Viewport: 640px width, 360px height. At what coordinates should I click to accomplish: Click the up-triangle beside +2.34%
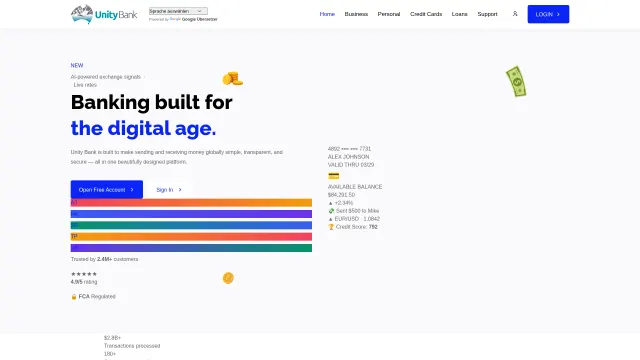(331, 203)
